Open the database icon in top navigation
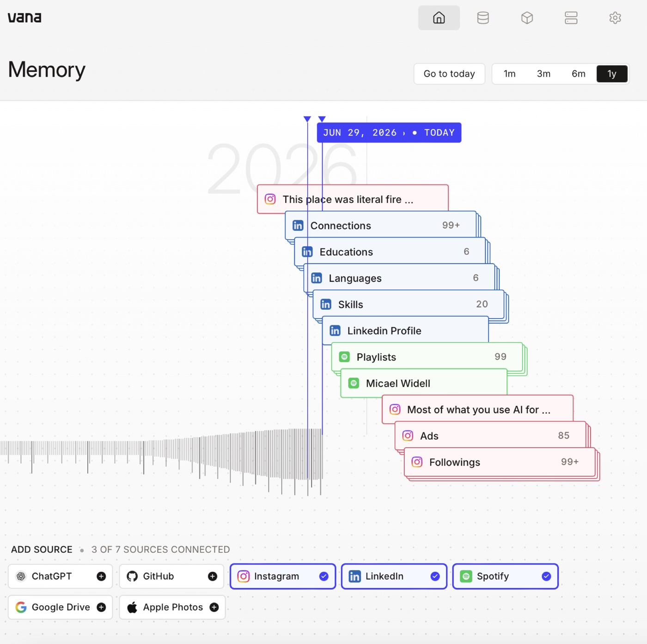Image resolution: width=647 pixels, height=644 pixels. click(483, 18)
